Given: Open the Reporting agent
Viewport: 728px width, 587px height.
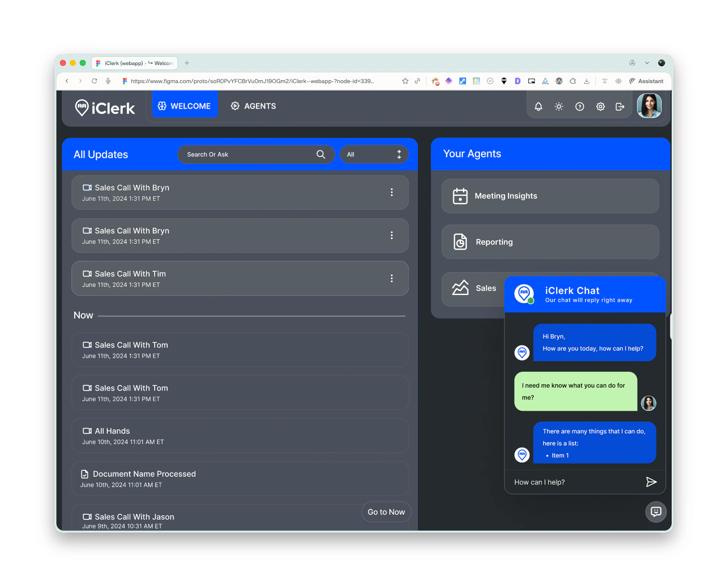Looking at the screenshot, I should (x=550, y=242).
